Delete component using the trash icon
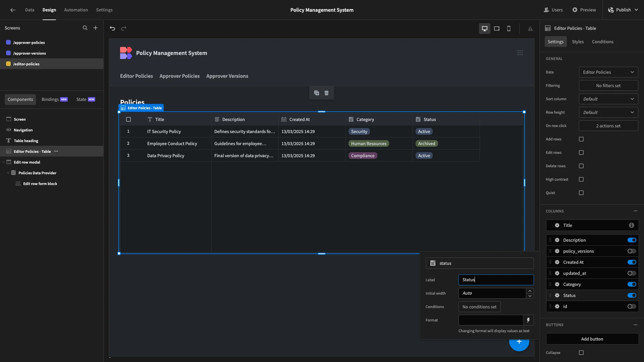Screen dimensions: 644x362 [x=327, y=93]
